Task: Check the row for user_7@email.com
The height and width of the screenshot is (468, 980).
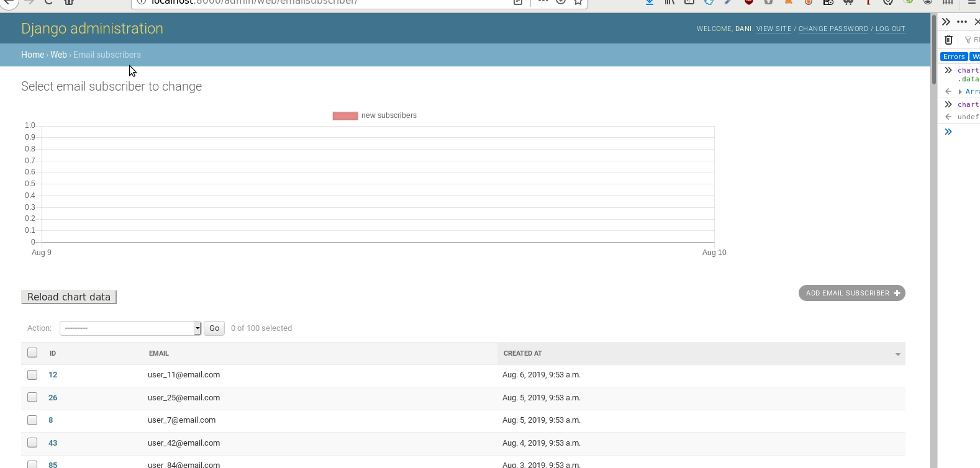Action: tap(32, 420)
